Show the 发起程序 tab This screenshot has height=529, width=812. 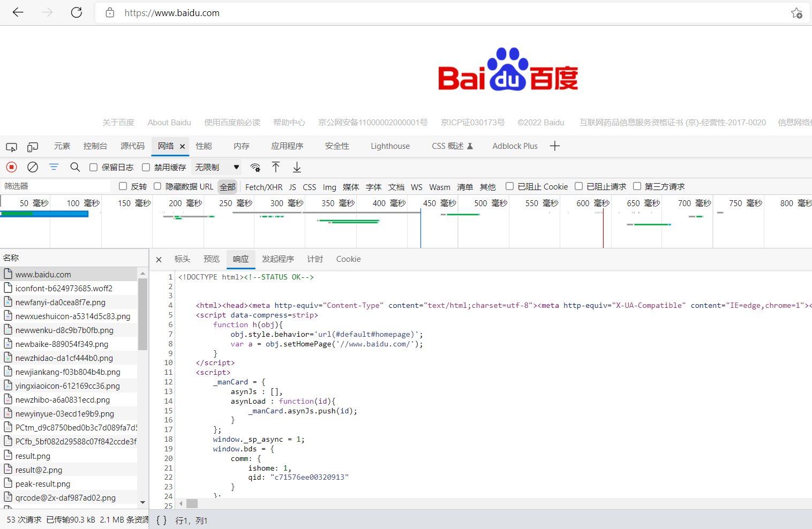click(278, 259)
